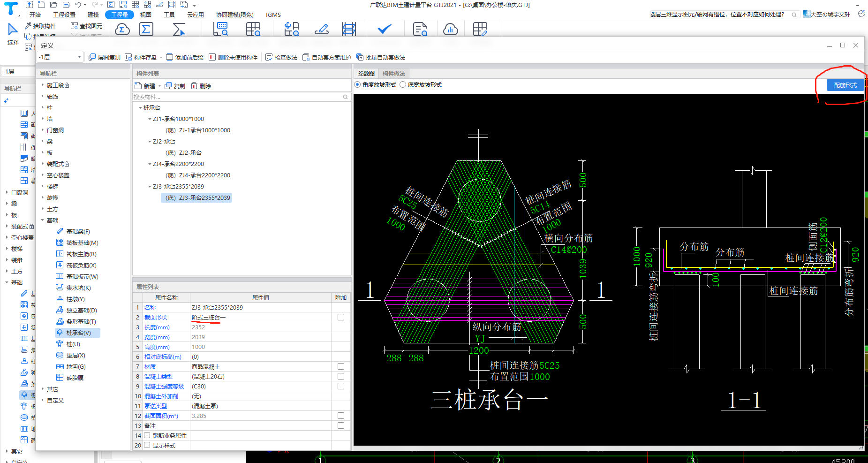This screenshot has height=463, width=868.
Task: Open the 新建 dropdown arrow
Action: click(159, 86)
